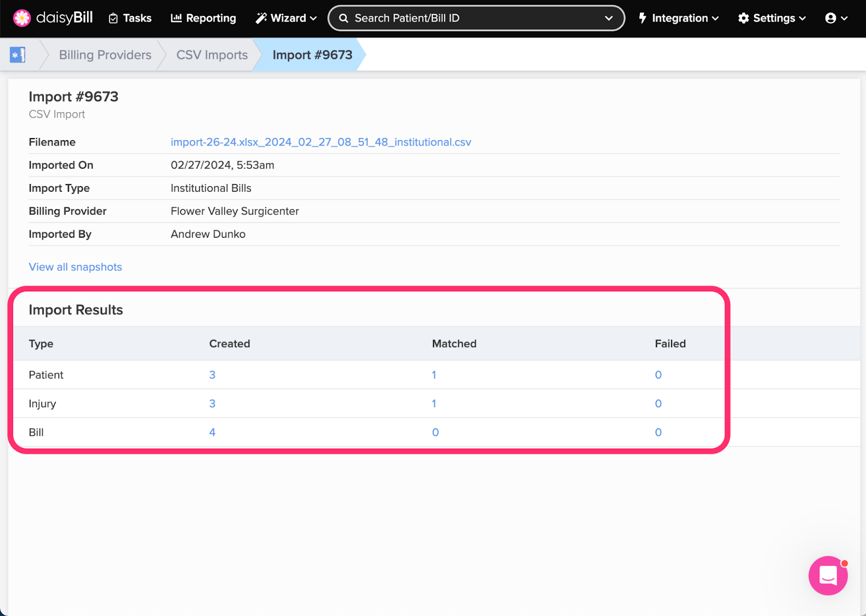Click the Matched column header
The height and width of the screenshot is (616, 866).
coord(454,344)
